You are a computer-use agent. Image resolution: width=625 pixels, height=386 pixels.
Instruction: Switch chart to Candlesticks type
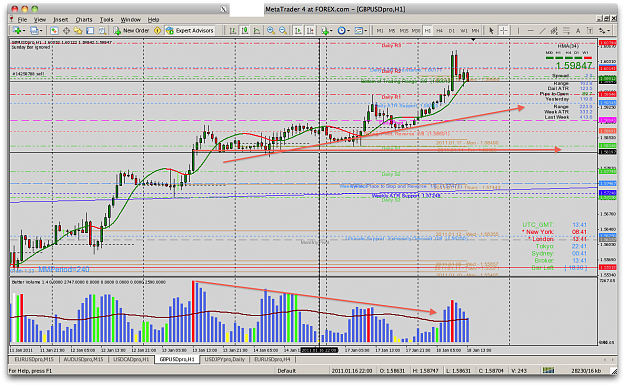pyautogui.click(x=245, y=30)
